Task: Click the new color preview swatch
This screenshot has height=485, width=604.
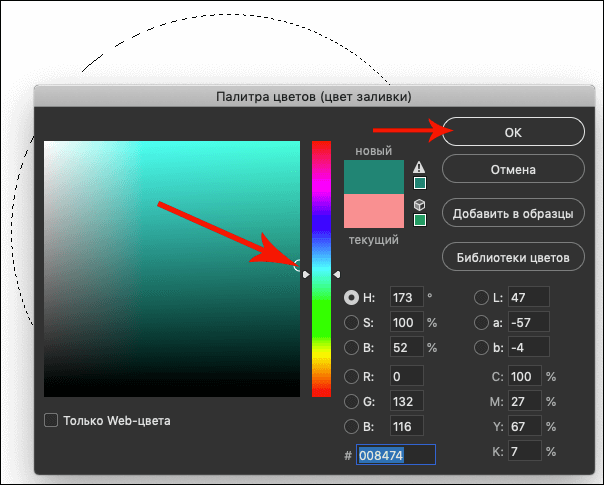Action: [374, 177]
